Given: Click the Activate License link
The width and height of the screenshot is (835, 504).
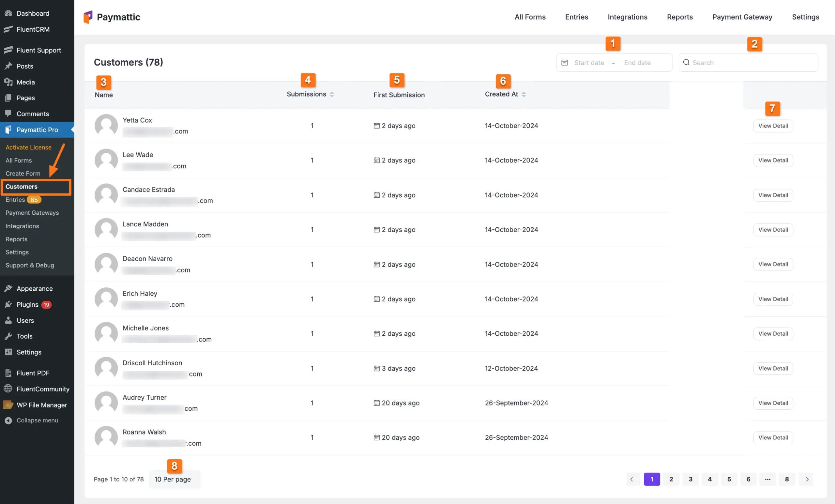Looking at the screenshot, I should [x=28, y=147].
